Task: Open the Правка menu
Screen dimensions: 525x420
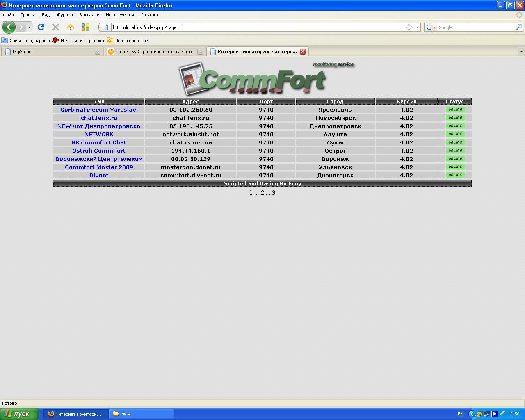Action: pos(27,15)
